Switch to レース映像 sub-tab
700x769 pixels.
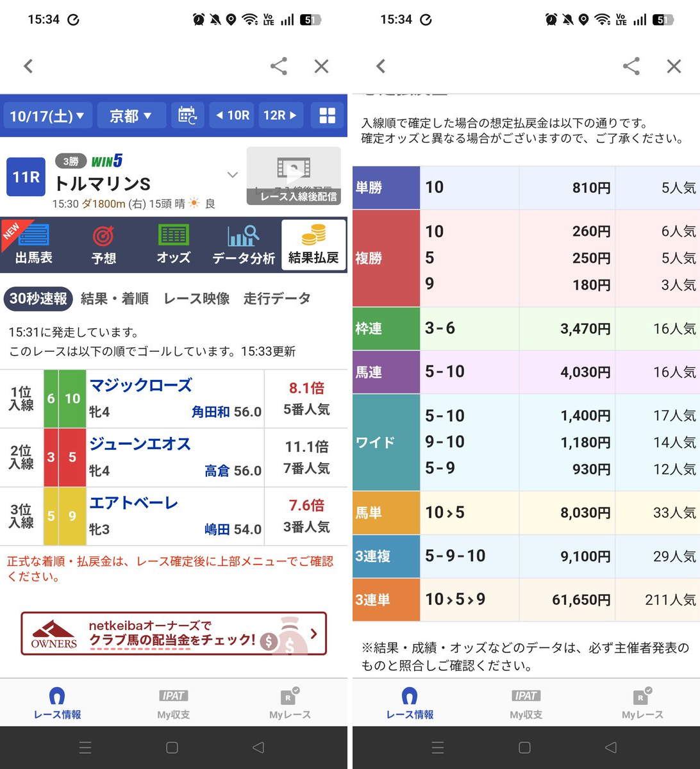(x=197, y=299)
